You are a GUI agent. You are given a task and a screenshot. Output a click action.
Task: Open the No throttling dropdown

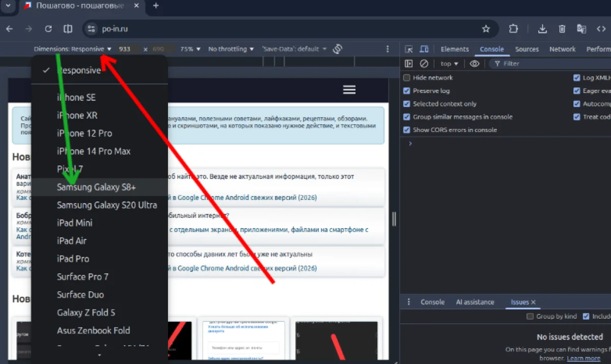pos(231,49)
